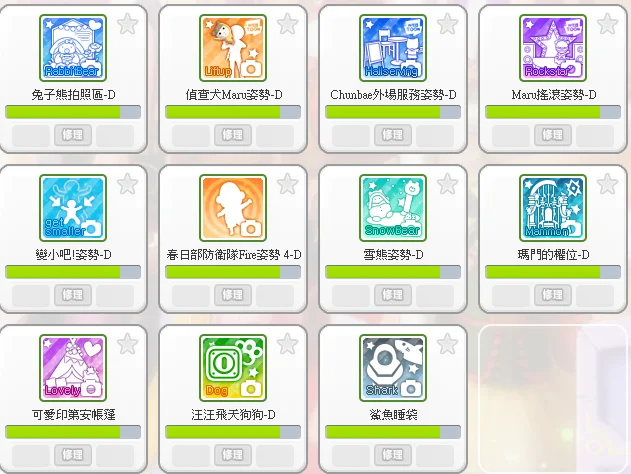This screenshot has width=631, height=474.
Task: Click 修理 button under 瑪門的權位-D
Action: pos(553,295)
